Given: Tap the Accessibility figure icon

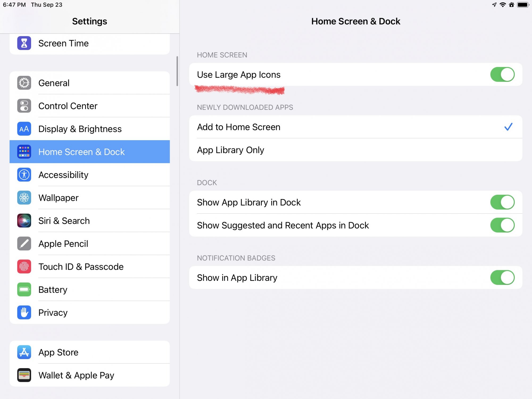Looking at the screenshot, I should point(24,175).
